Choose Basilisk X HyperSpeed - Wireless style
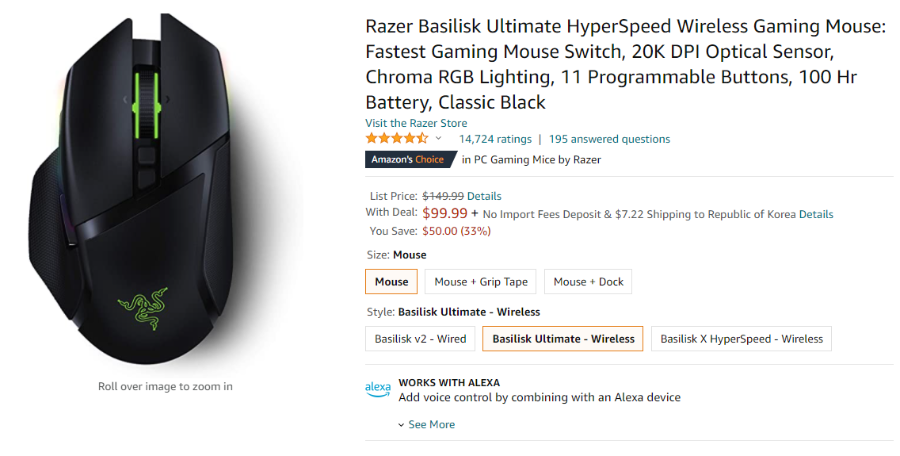Screen dimensions: 900x456 (x=742, y=339)
